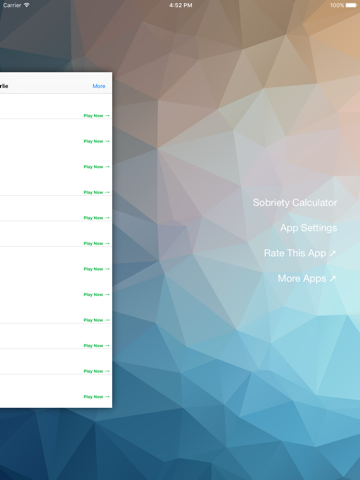Image resolution: width=360 pixels, height=480 pixels.
Task: Tap the blue More button in header
Action: [x=99, y=86]
